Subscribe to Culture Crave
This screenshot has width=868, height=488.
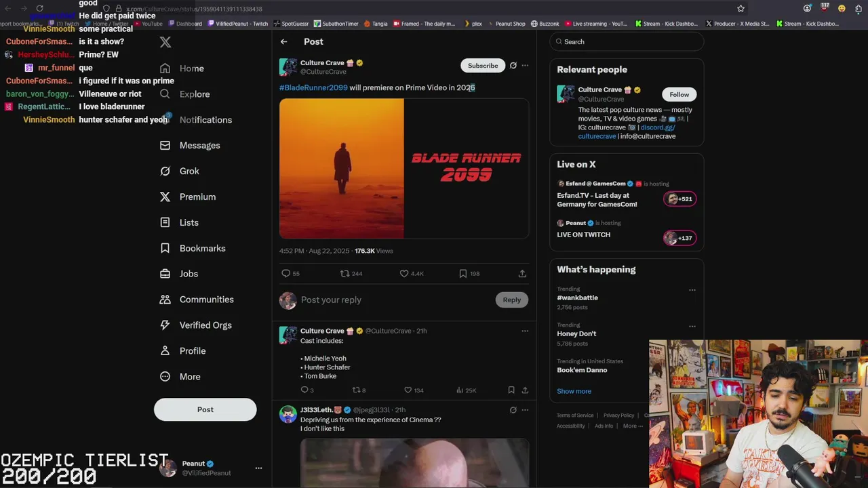pos(483,66)
